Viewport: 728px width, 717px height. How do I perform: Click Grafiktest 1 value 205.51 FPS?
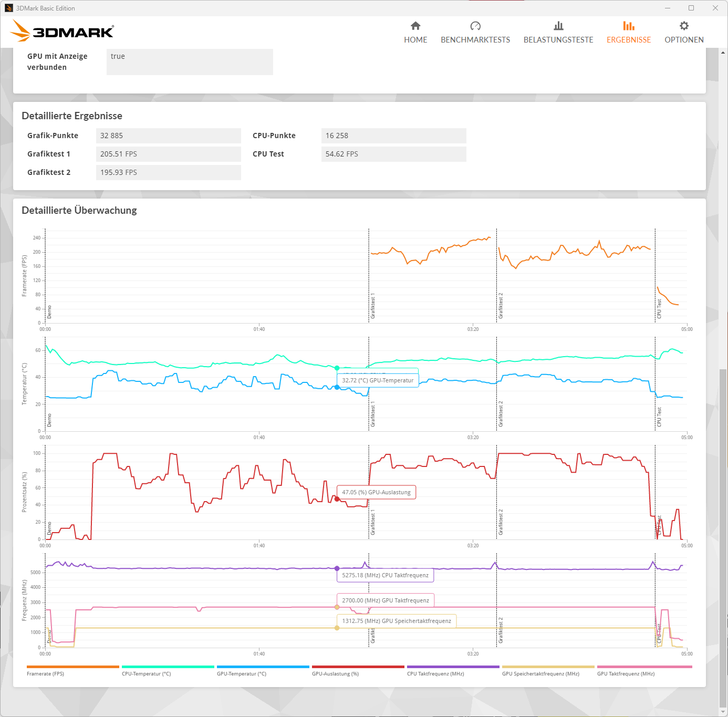169,154
